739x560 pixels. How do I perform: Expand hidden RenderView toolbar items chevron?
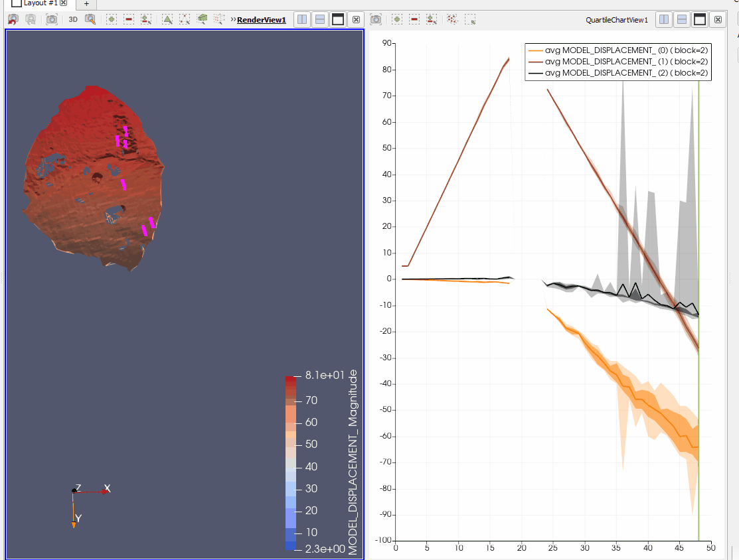[x=233, y=20]
